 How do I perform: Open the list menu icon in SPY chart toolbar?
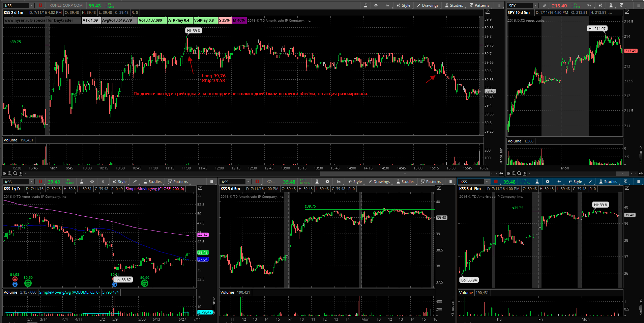(x=638, y=5)
